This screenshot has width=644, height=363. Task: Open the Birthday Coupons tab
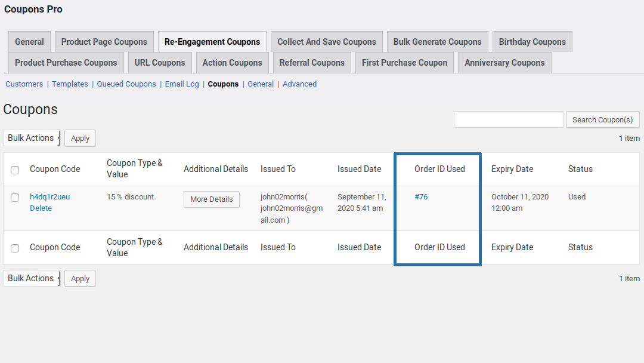532,42
